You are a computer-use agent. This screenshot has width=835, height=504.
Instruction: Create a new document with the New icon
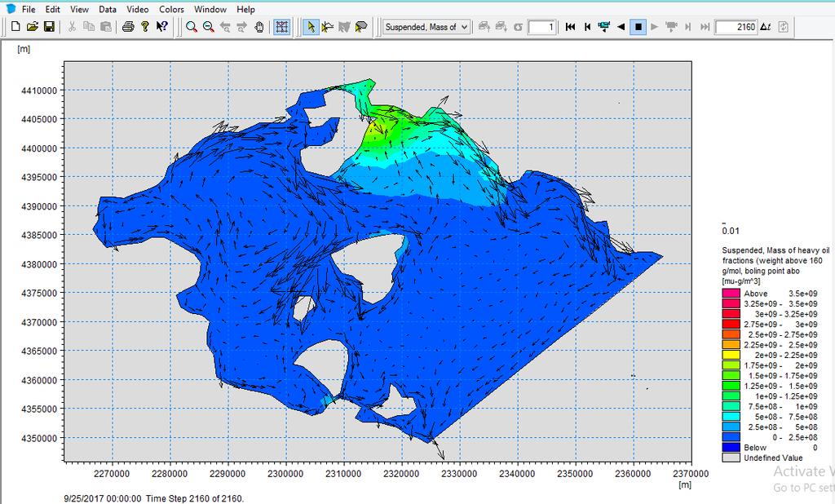(16, 27)
